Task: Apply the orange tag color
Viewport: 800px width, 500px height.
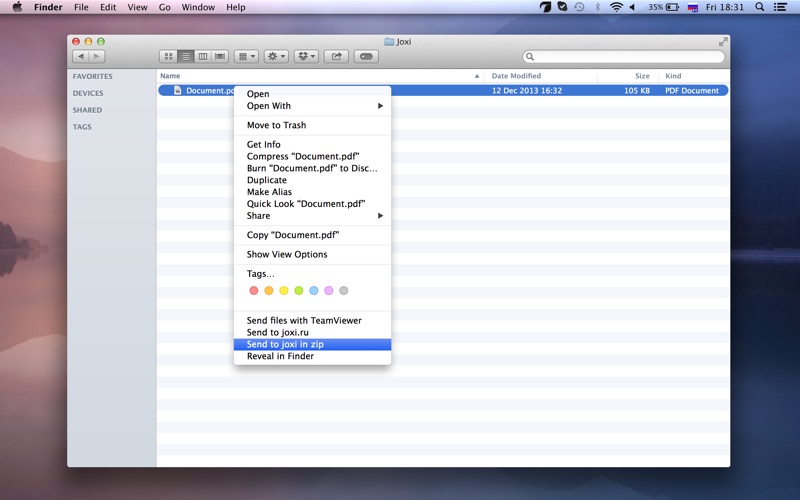Action: click(x=269, y=290)
